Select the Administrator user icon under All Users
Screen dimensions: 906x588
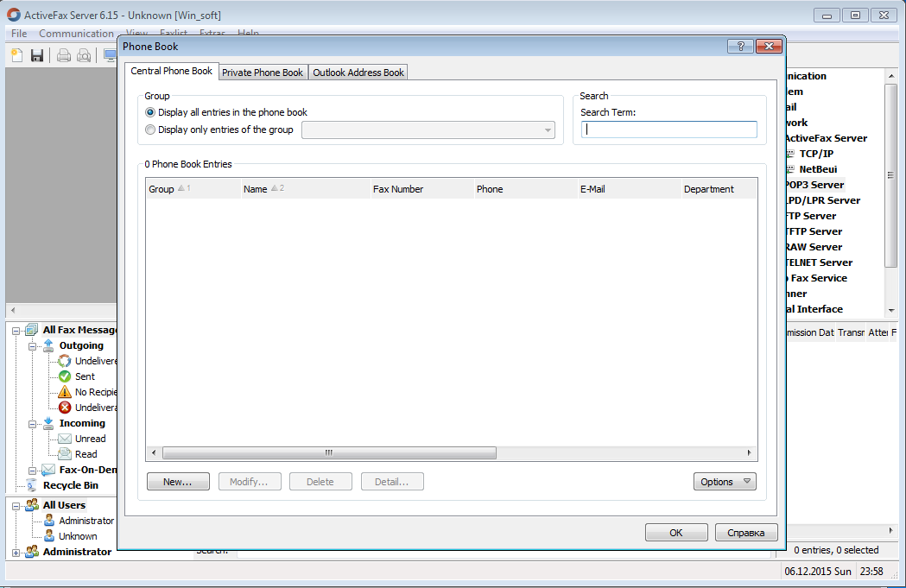(x=50, y=521)
